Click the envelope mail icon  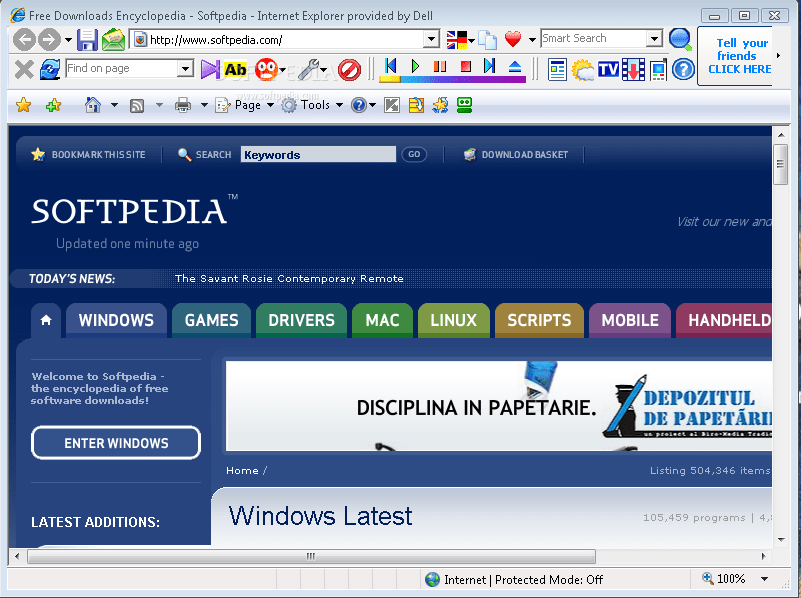pos(113,39)
